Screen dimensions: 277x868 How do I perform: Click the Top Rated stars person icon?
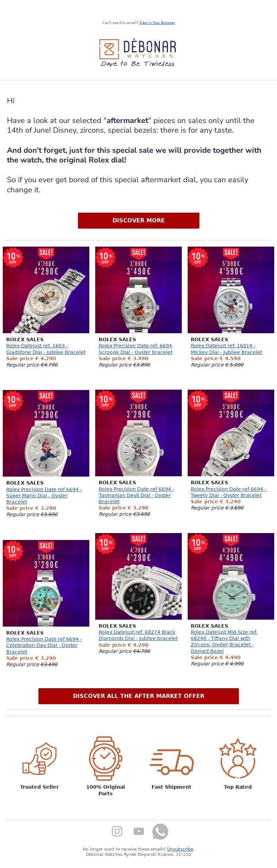pyautogui.click(x=238, y=758)
